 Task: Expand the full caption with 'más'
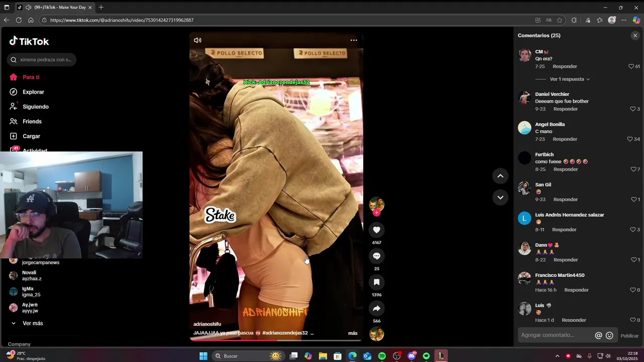(x=353, y=333)
